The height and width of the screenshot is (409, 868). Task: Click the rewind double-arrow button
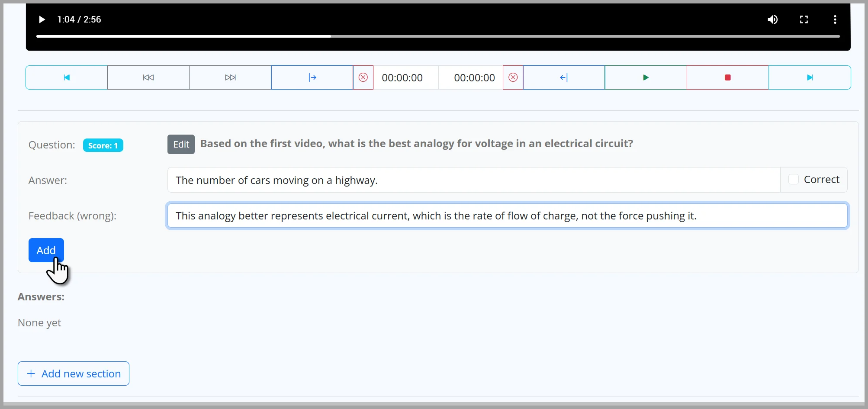coord(148,77)
